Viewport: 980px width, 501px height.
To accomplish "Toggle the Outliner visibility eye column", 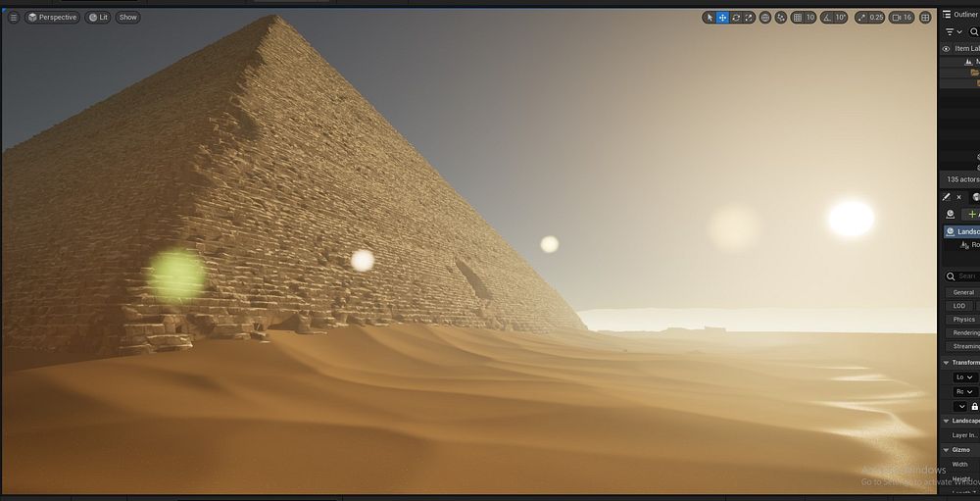I will coord(946,49).
